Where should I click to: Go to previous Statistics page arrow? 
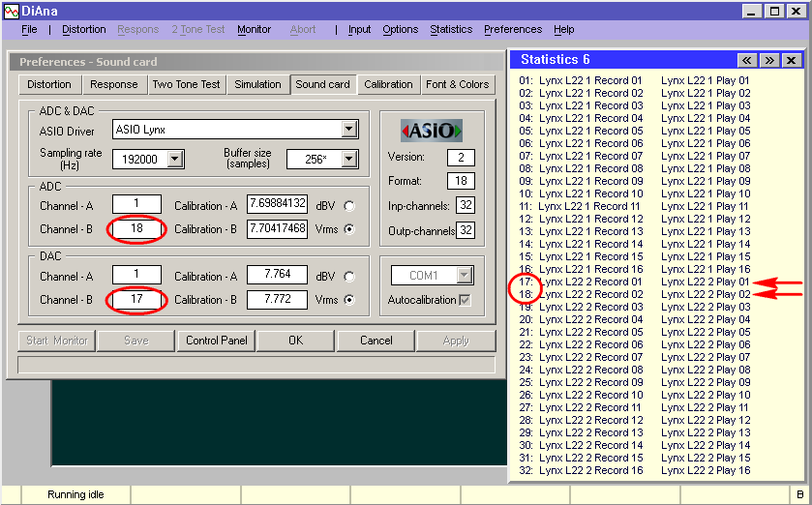[747, 60]
